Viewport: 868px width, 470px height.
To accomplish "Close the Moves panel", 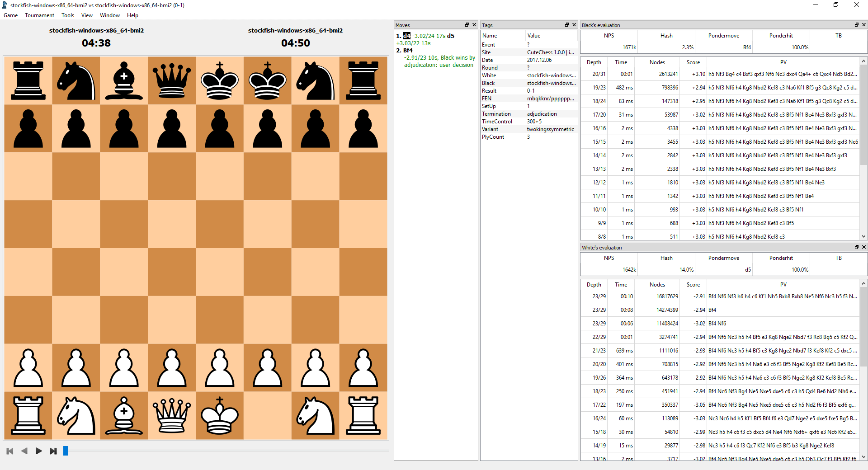I will pyautogui.click(x=474, y=25).
